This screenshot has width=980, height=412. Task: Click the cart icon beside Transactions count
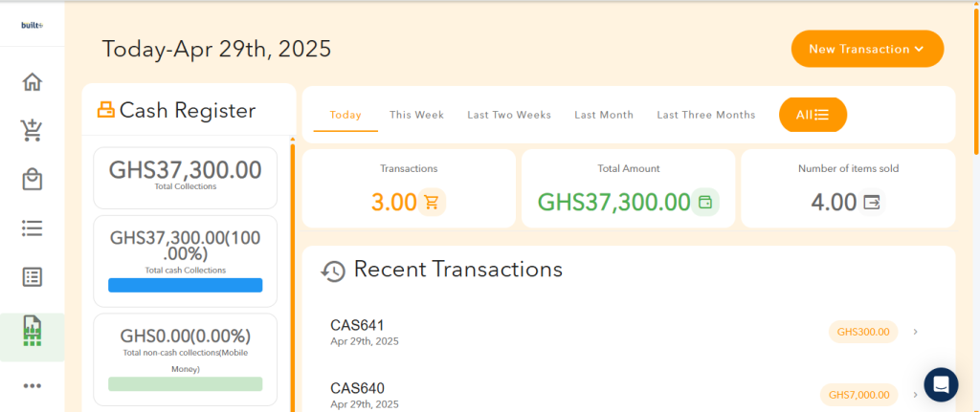(432, 203)
